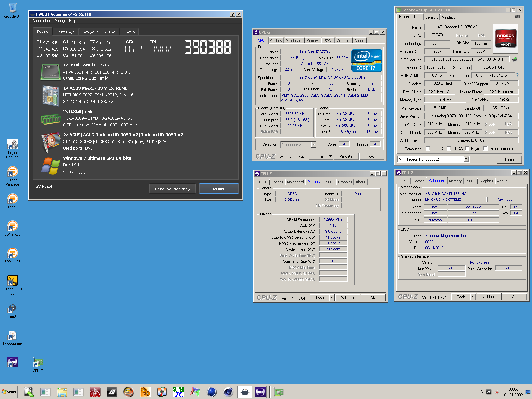
Task: Click the GPU-Z Name field ATI Radeon HD 3850 X2
Action: pos(458,27)
